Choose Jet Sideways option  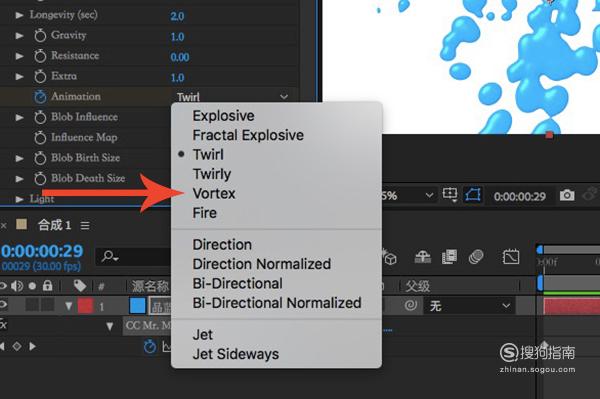point(236,354)
